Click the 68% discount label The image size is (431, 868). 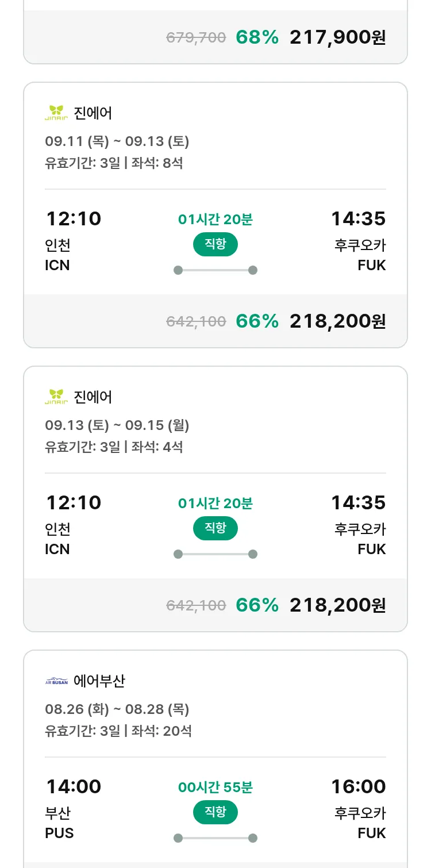(x=257, y=37)
